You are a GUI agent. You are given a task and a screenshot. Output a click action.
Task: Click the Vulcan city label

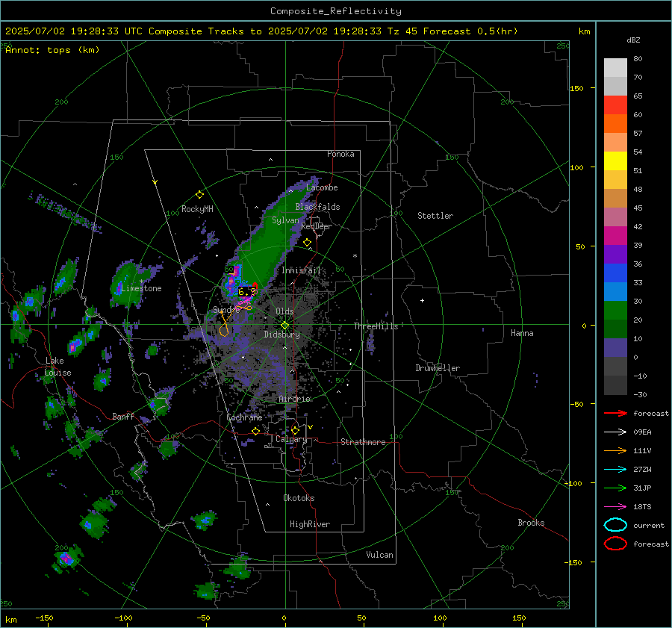(380, 555)
